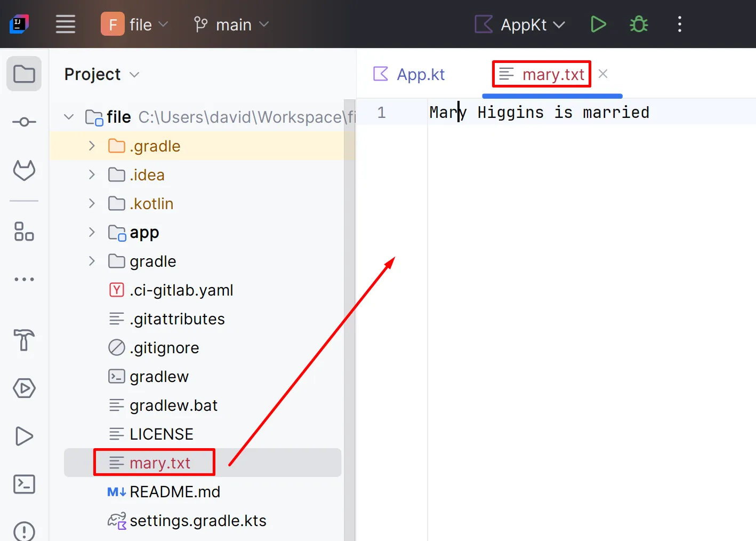Screen dimensions: 756x541
Task: Expand the .gradle folder
Action: tap(92, 146)
